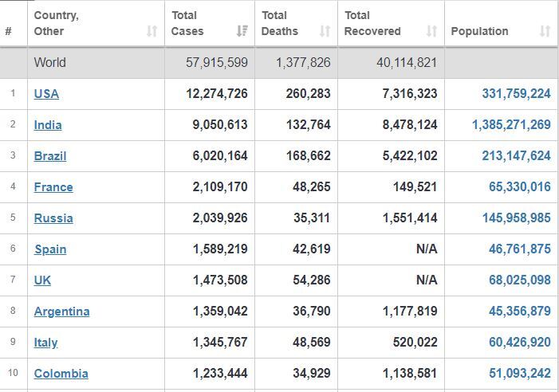Open the France country link
Image resolution: width=559 pixels, height=392 pixels.
click(53, 187)
